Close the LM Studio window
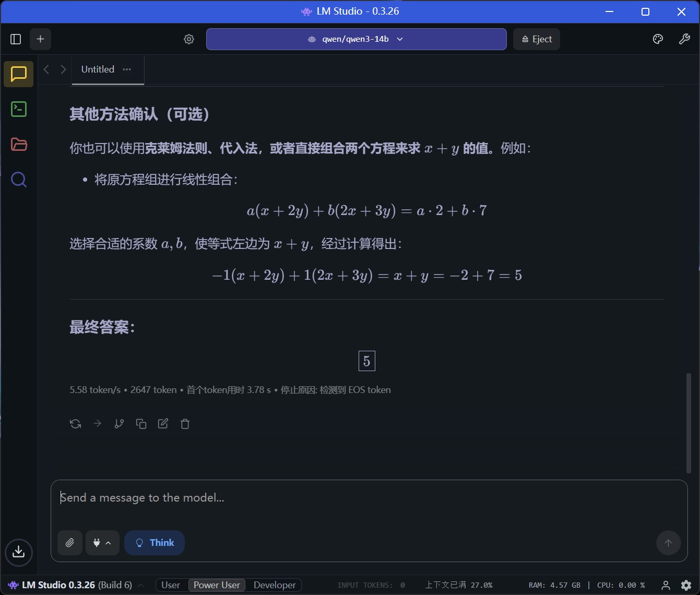 pos(681,11)
